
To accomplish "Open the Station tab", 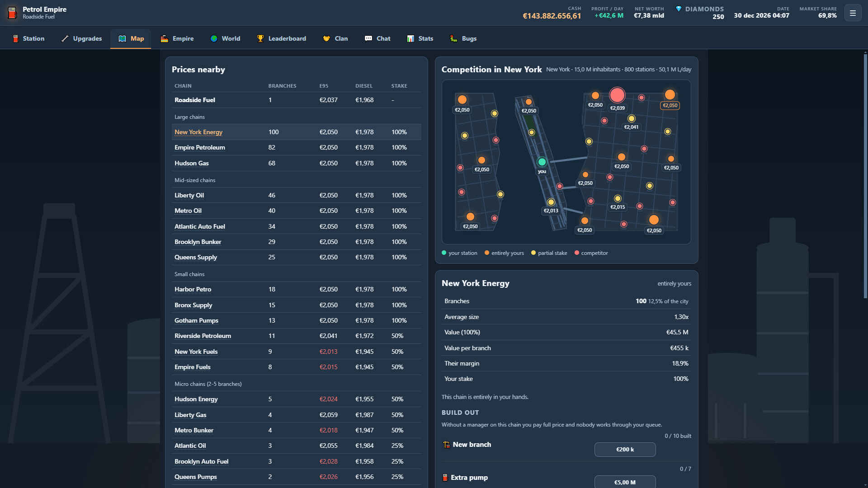I will (28, 38).
